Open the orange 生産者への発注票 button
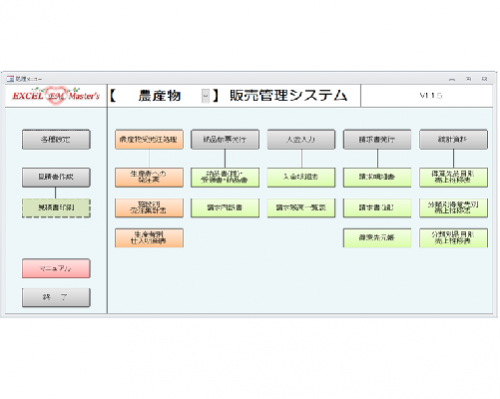The image size is (500, 399). point(149,177)
